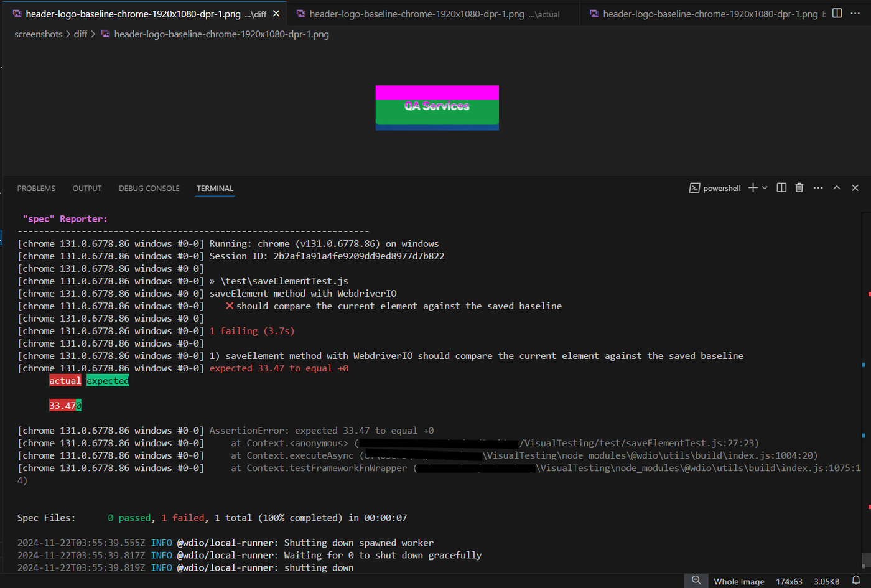
Task: Click the screenshots breadcrumb folder
Action: pos(39,34)
